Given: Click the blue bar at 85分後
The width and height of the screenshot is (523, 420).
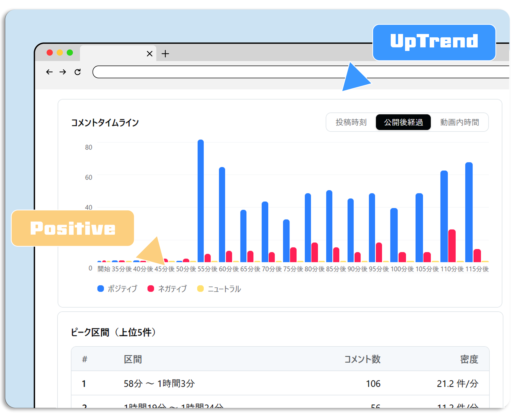Looking at the screenshot, I should coord(329,226).
